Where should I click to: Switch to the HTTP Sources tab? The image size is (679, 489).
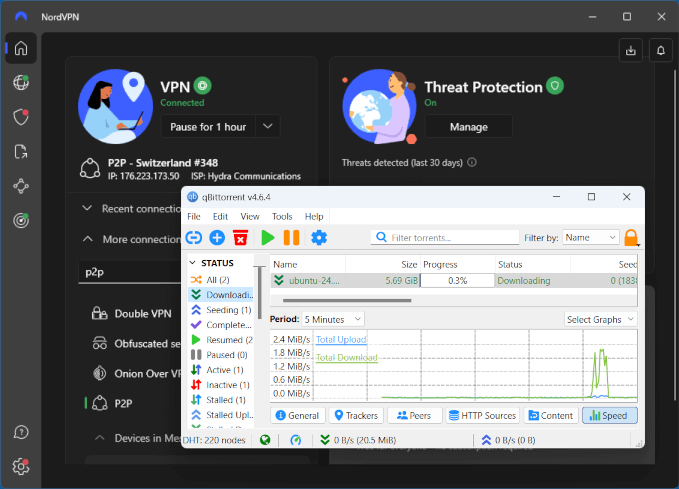pyautogui.click(x=482, y=415)
